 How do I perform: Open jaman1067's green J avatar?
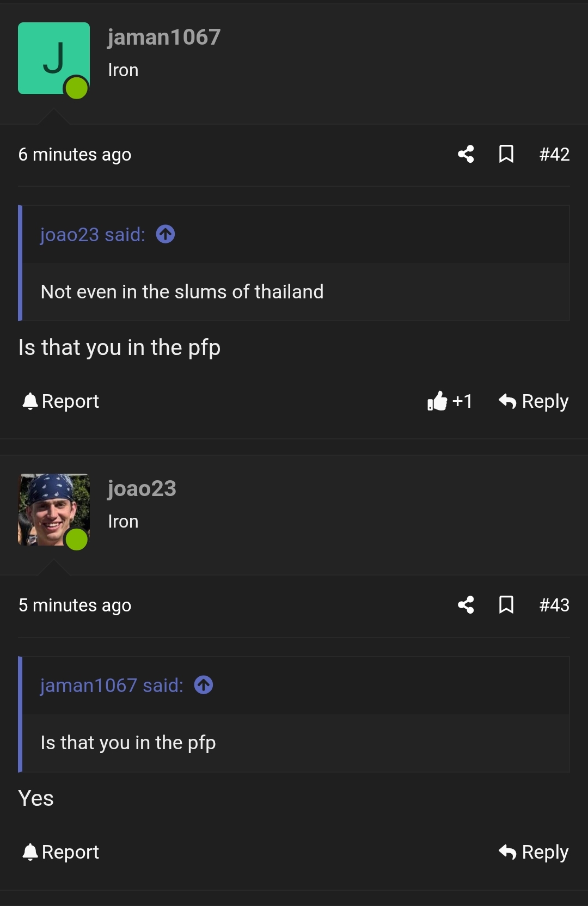click(x=53, y=58)
